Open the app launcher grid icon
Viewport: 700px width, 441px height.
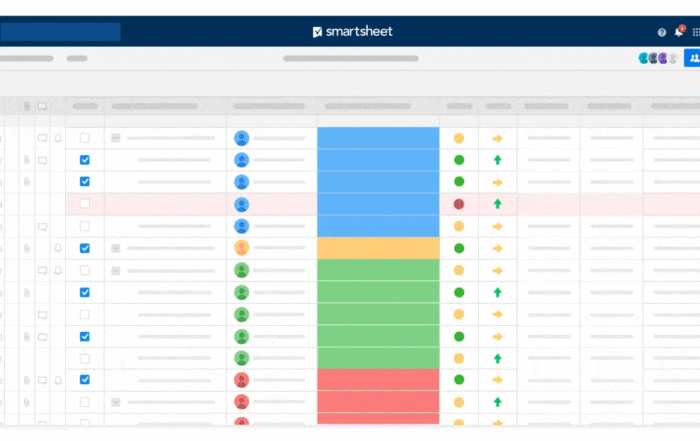[696, 32]
